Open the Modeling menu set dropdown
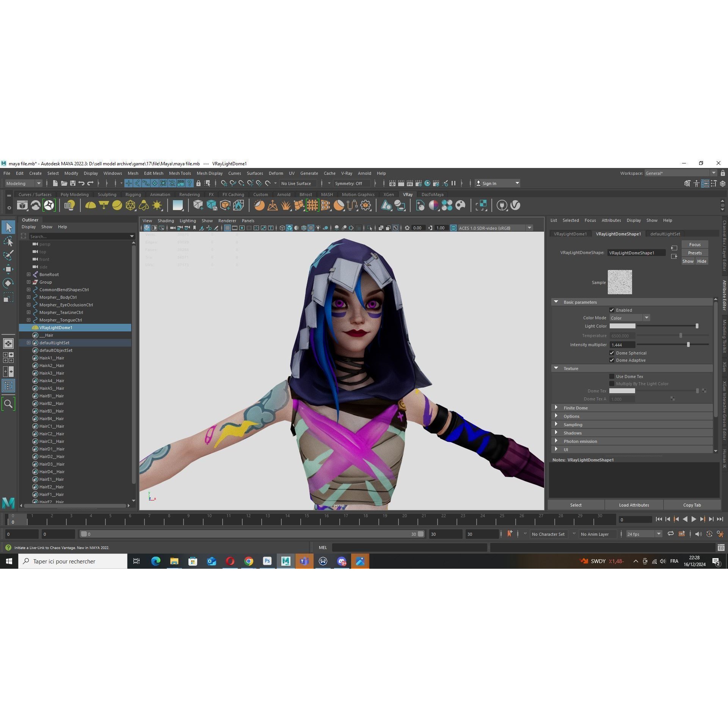 click(23, 184)
